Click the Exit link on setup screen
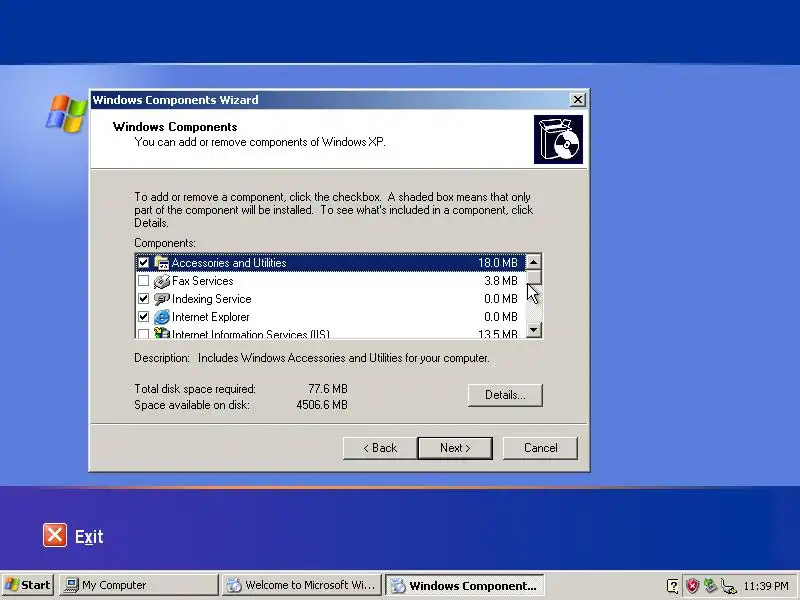800x600 pixels. [89, 536]
